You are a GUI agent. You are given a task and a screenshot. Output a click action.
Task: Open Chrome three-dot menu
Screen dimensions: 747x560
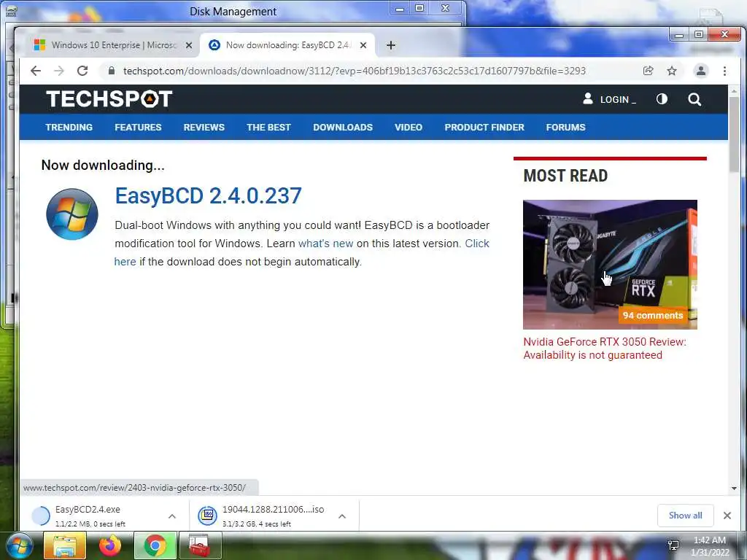click(724, 71)
